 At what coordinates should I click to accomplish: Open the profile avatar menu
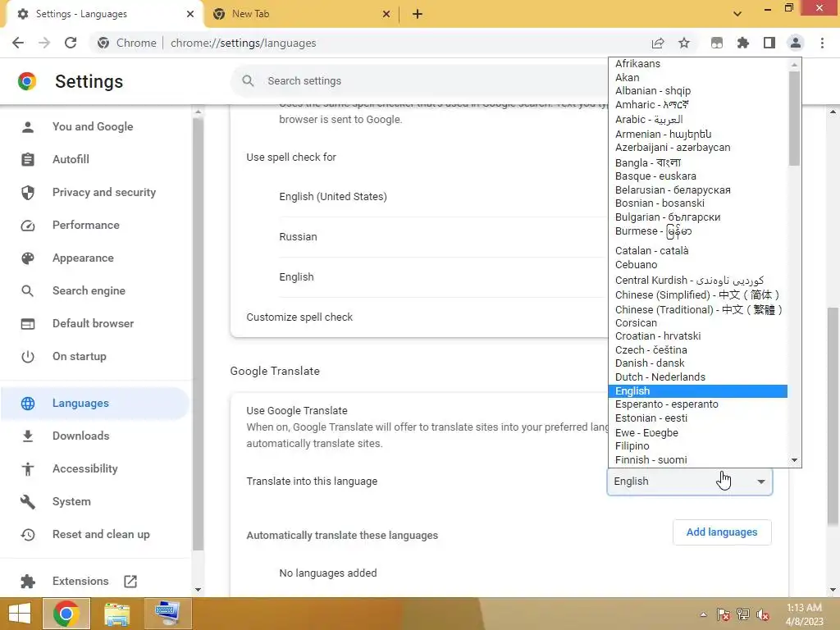(796, 43)
